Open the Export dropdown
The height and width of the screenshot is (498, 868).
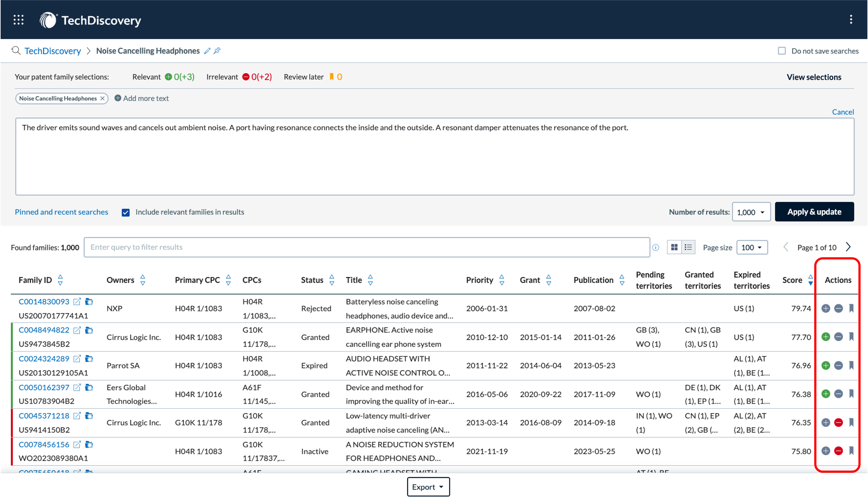[428, 487]
